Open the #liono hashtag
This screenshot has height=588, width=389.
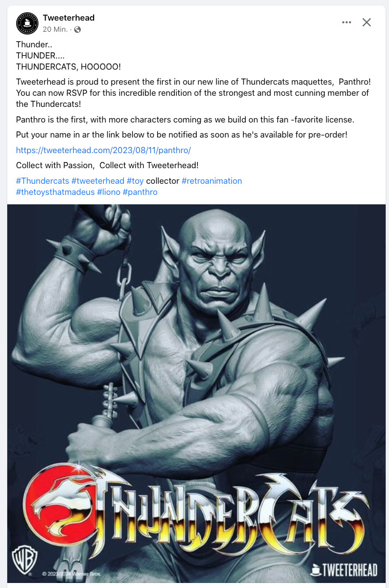[x=109, y=192]
